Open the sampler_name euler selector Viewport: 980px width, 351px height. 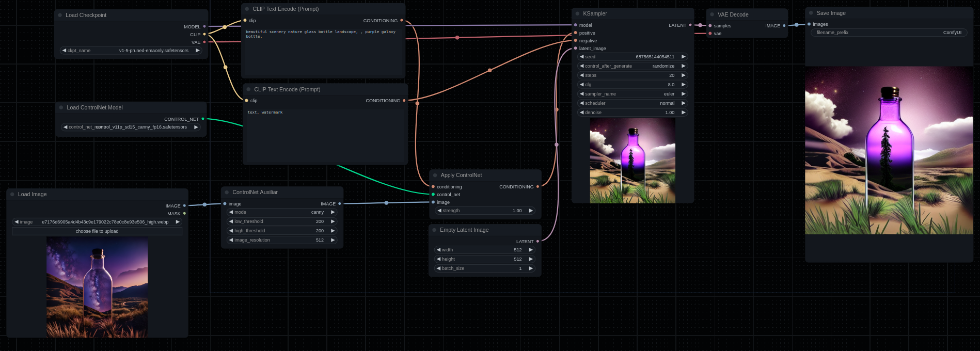(633, 94)
